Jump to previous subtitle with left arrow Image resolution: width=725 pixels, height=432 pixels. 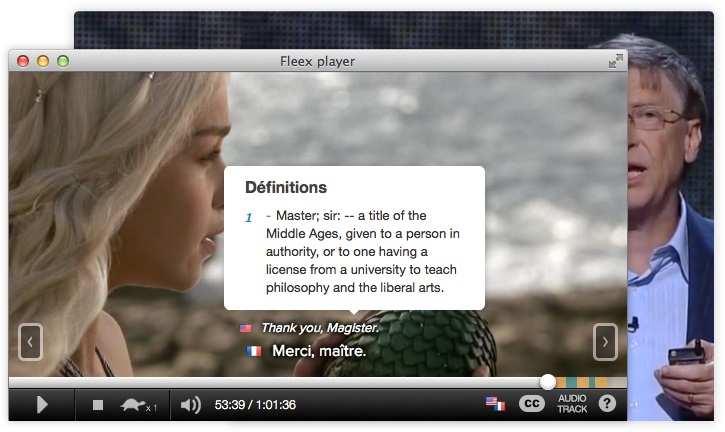coord(31,342)
